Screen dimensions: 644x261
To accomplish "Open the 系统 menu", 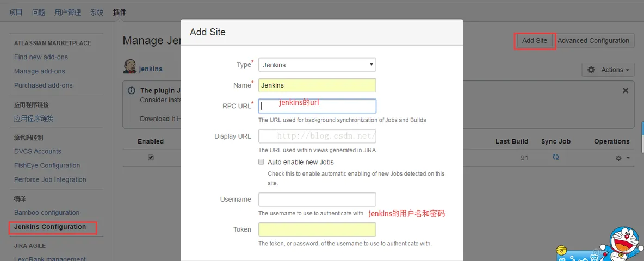I will [97, 13].
